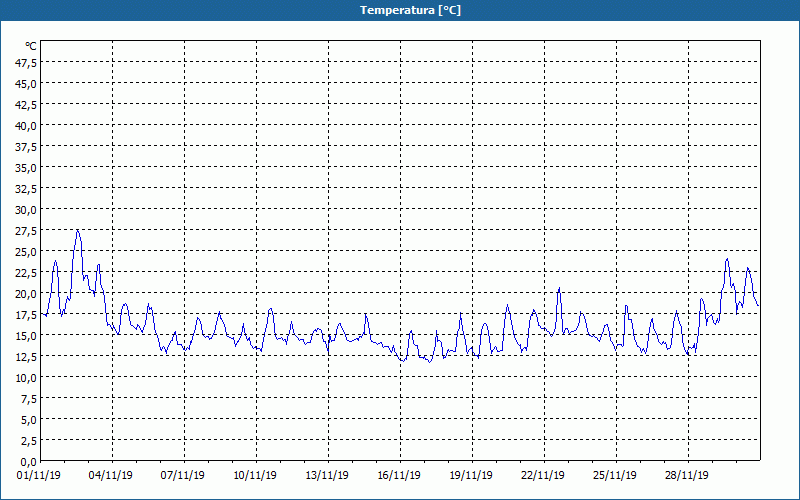Select the 2,5 y-axis value

tap(29, 440)
